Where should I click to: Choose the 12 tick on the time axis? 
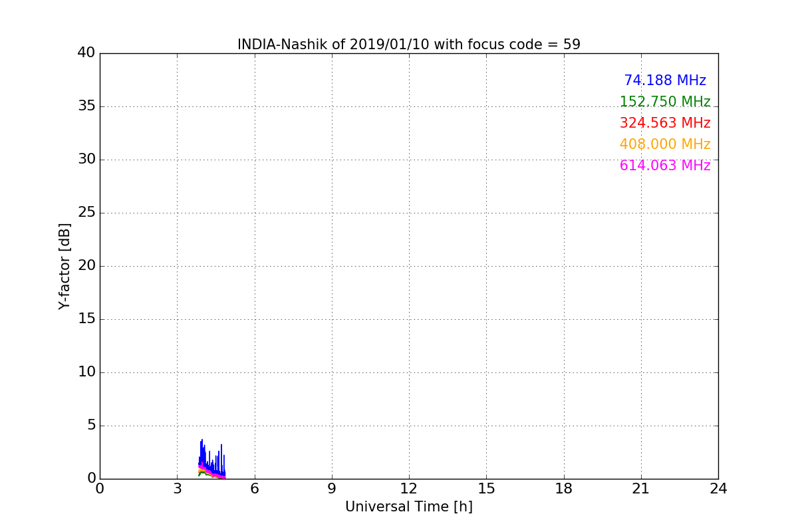(x=409, y=488)
